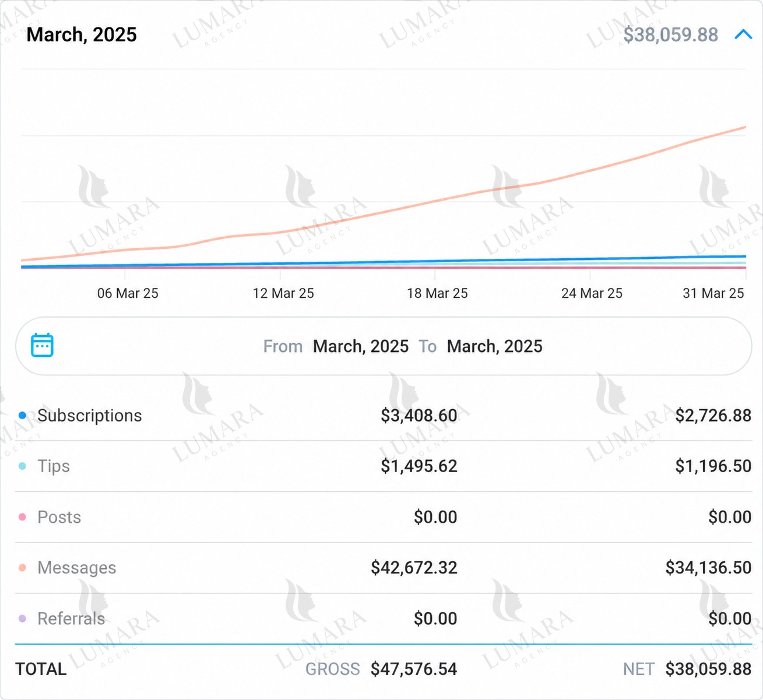Click the 06 Mar 25 axis label
This screenshot has width=763, height=700.
(128, 293)
